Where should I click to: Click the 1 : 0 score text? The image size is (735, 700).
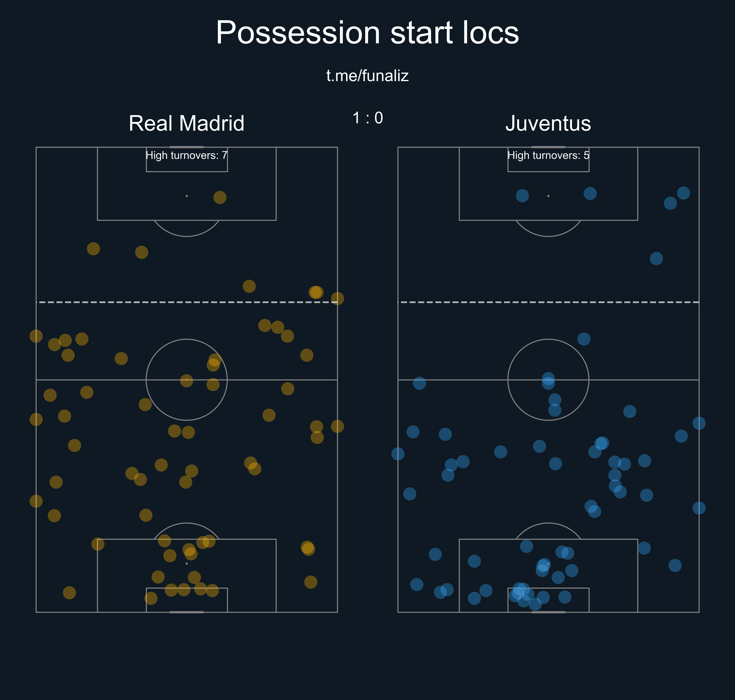[368, 118]
